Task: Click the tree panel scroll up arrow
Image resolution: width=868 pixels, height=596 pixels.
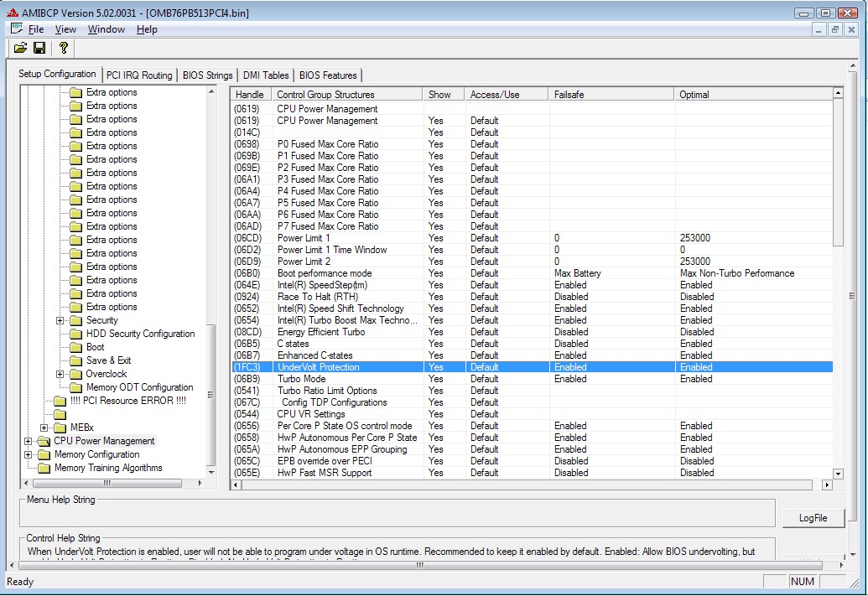Action: (x=211, y=91)
